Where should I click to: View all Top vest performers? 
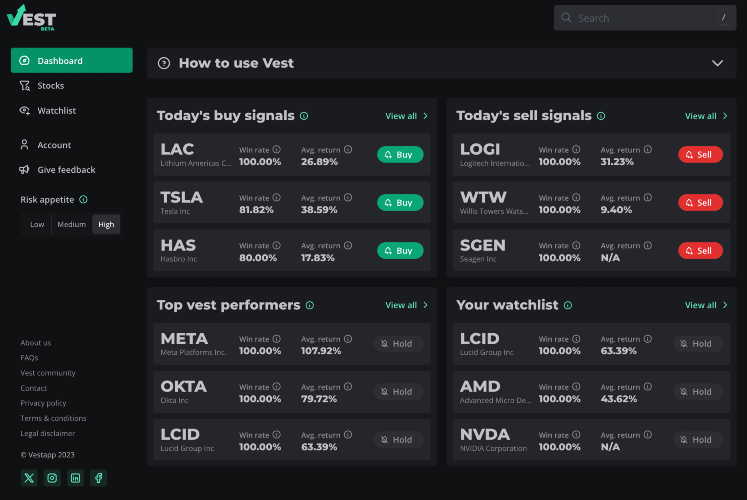pyautogui.click(x=406, y=305)
